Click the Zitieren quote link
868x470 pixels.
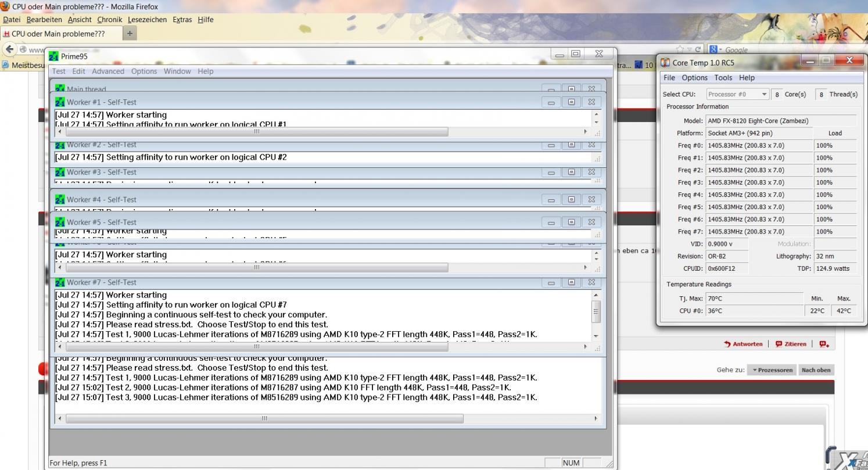point(791,344)
